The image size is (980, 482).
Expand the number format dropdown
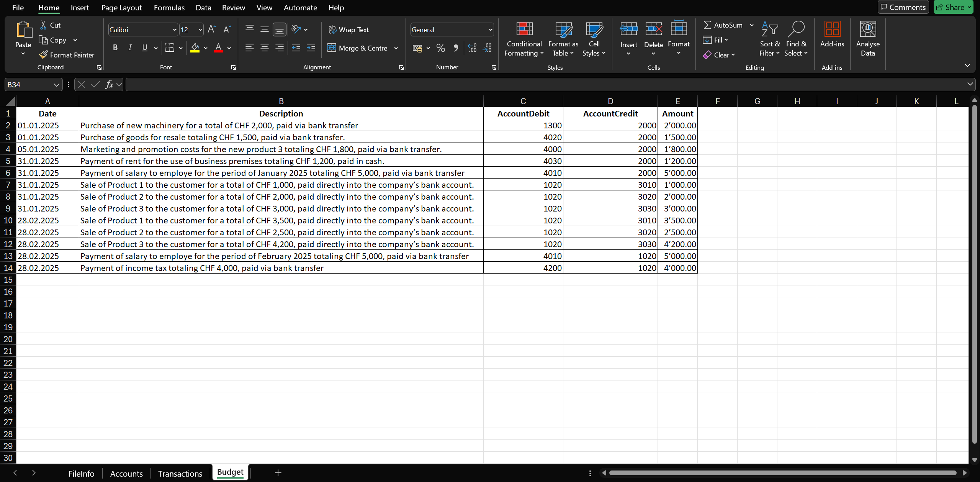(x=490, y=30)
